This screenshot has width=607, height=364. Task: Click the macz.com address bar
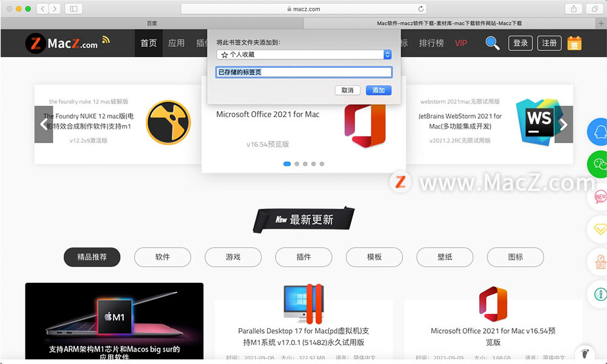click(304, 8)
